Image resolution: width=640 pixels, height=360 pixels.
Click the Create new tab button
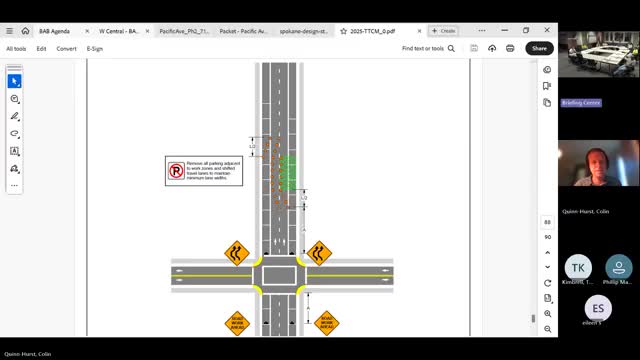coord(443,31)
